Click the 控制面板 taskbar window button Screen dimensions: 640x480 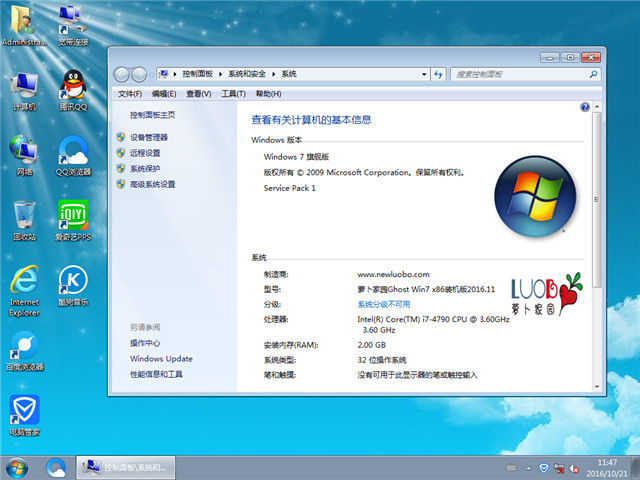(x=126, y=468)
